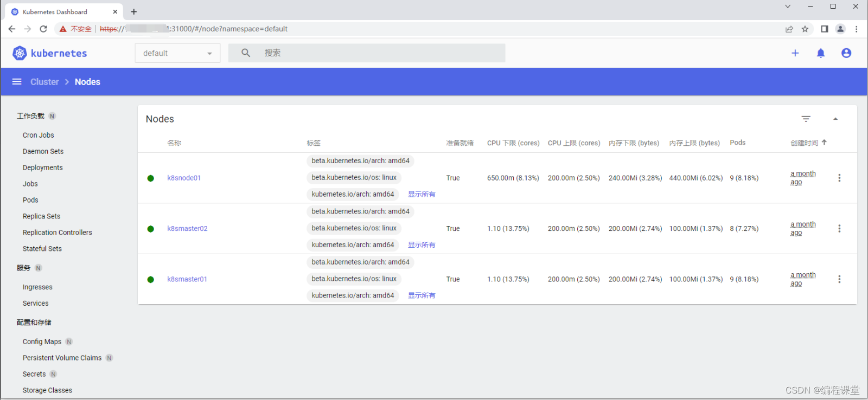Screen dimensions: 868x400
Task: Open Replica Sets in sidebar
Action: coord(41,216)
